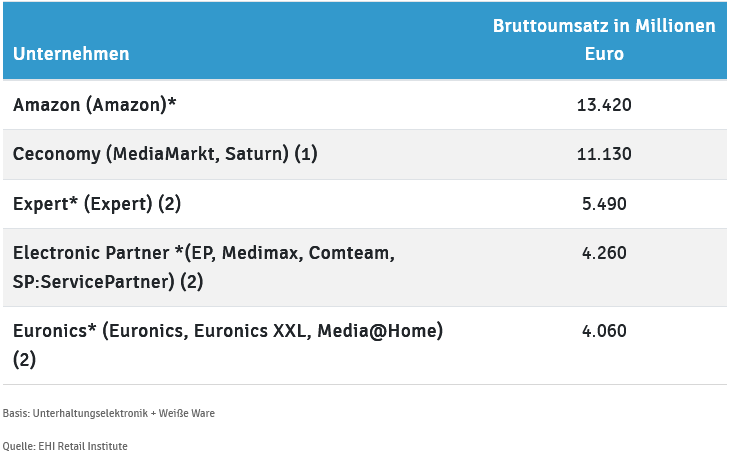733x472 pixels.
Task: Click footnote marker (2) in Expert row
Action: click(169, 204)
